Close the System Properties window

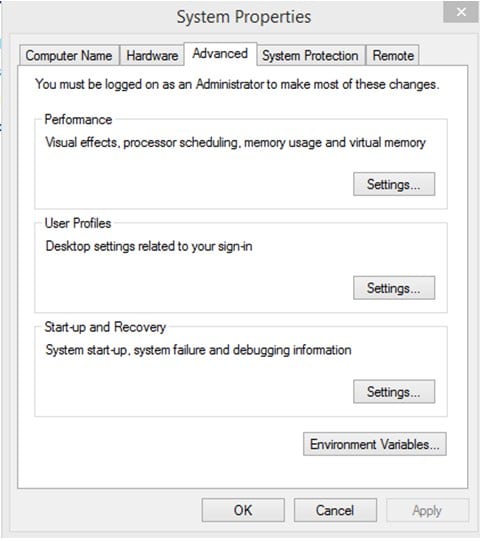pos(461,12)
